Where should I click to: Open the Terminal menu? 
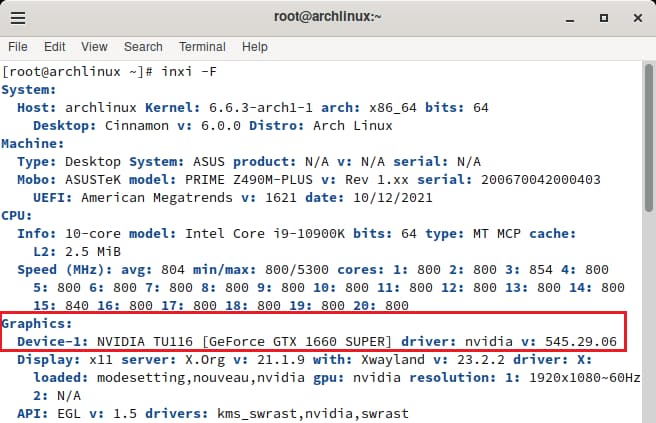[202, 47]
